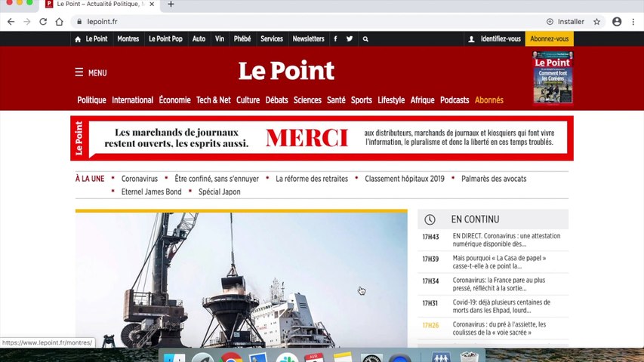Open Calendar from the macOS dock
644x362 pixels.
(x=314, y=357)
